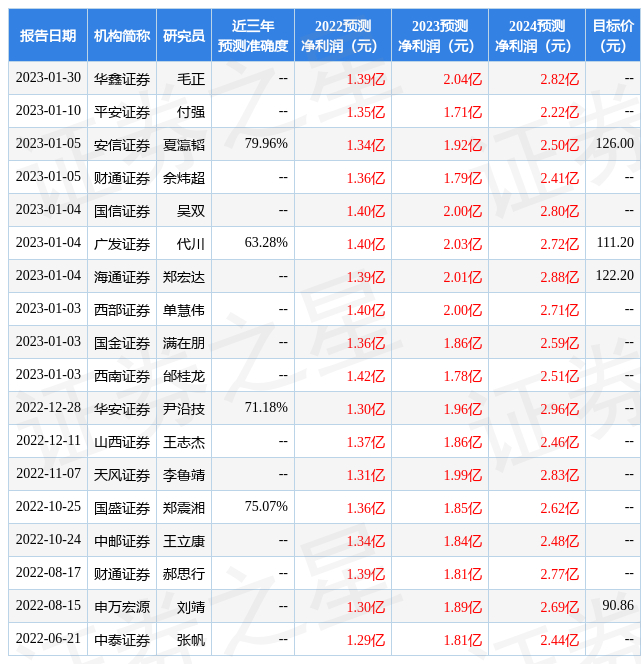Click target price 122.20
Viewport: 641px width, 664px height.
click(x=615, y=276)
